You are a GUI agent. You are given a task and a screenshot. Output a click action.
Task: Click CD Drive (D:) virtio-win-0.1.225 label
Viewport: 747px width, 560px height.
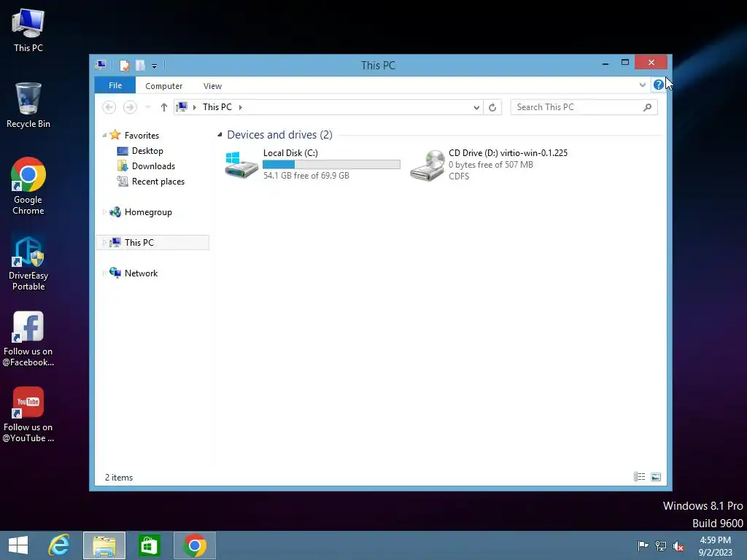508,153
